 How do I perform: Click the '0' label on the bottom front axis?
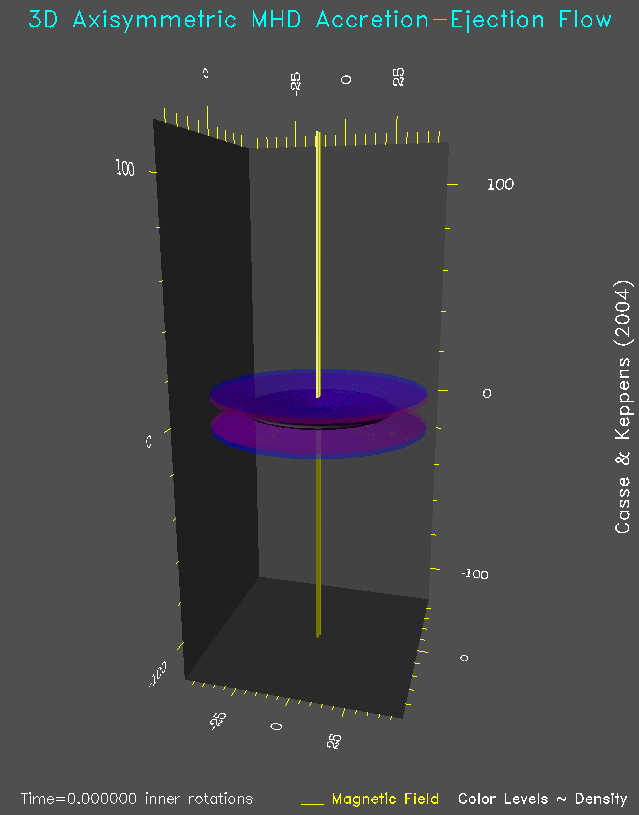click(277, 726)
